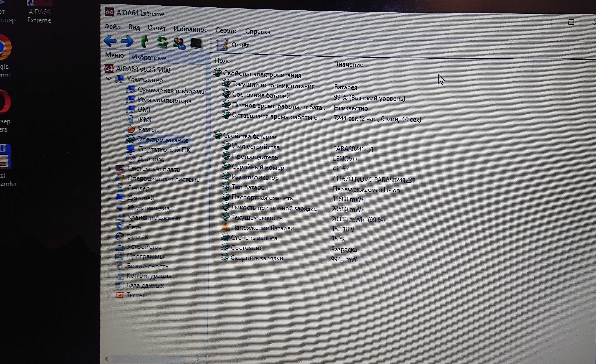Click the Программы tree icon
Viewport: 596px width, 364px height.
120,256
